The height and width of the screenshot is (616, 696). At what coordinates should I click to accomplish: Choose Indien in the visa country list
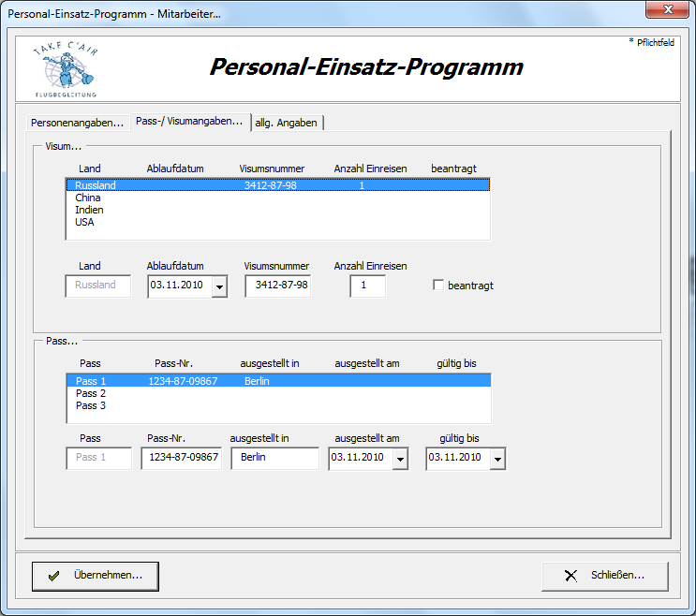coord(89,210)
